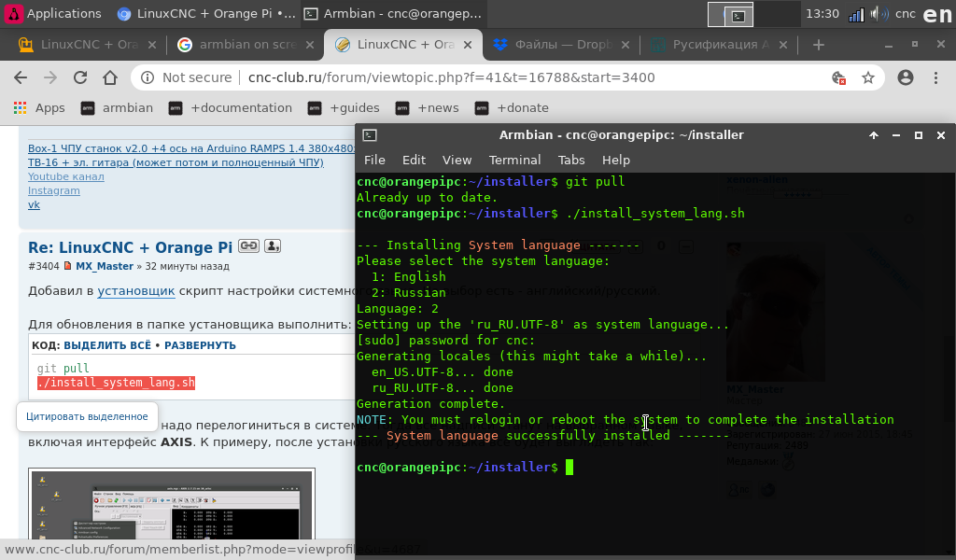The height and width of the screenshot is (560, 956).
Task: Click the en keyboard layout indicator
Action: pos(937,14)
